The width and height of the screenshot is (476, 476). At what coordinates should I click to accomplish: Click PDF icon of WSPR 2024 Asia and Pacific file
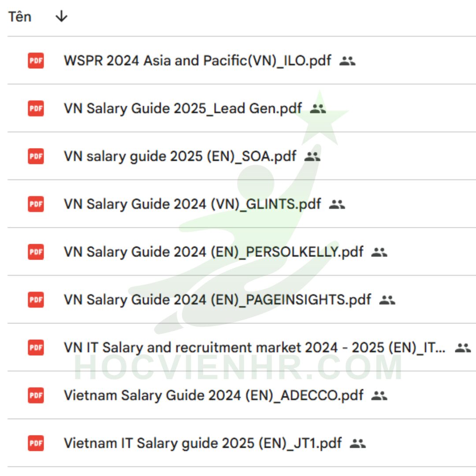pyautogui.click(x=36, y=60)
